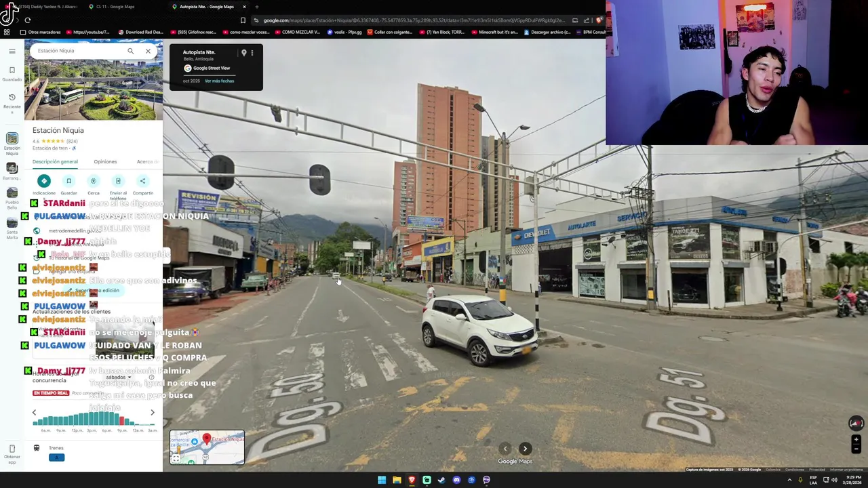This screenshot has height=488, width=868.
Task: Move Street View forward with right arrow
Action: point(525,449)
